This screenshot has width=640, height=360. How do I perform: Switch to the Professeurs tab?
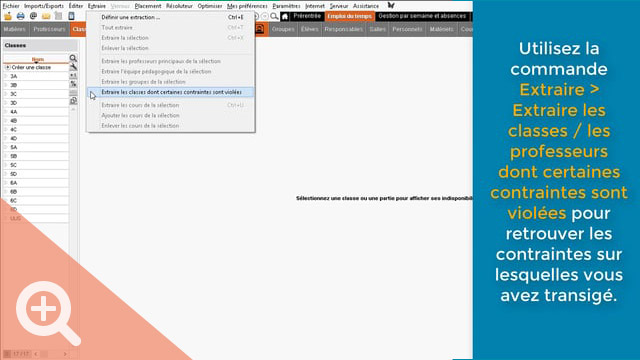tap(49, 29)
